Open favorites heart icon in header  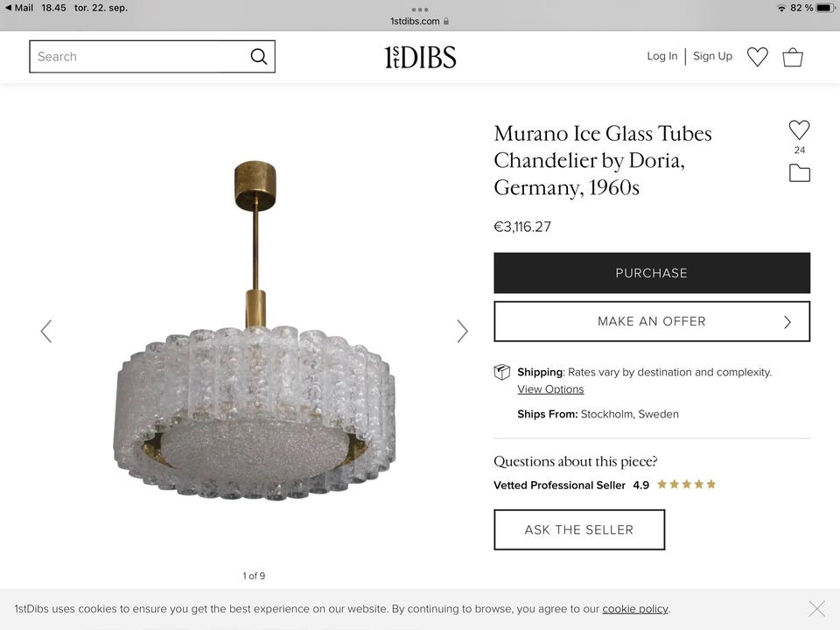pyautogui.click(x=757, y=57)
